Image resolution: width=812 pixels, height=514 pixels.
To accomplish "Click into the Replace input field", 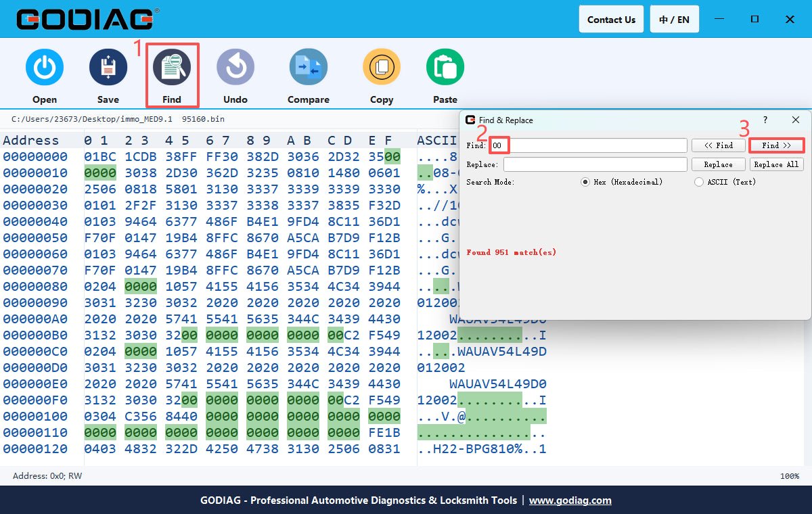I will coord(595,164).
